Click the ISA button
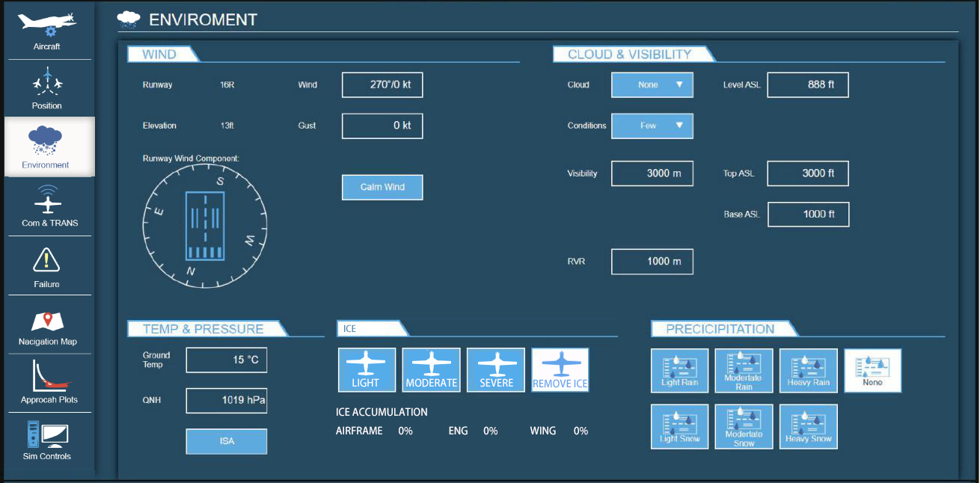This screenshot has height=483, width=980. tap(227, 441)
